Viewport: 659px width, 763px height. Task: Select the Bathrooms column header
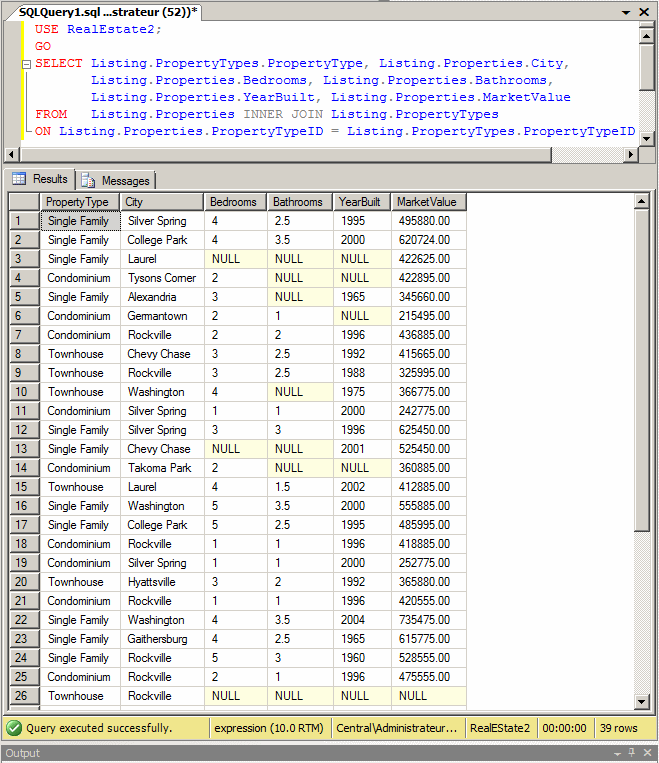(300, 202)
